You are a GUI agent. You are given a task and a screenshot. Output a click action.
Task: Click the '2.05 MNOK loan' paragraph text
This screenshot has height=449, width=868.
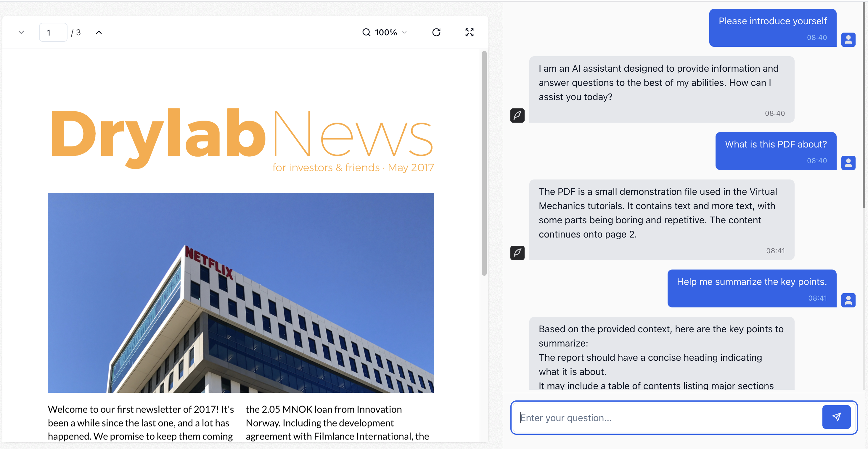[x=337, y=423]
